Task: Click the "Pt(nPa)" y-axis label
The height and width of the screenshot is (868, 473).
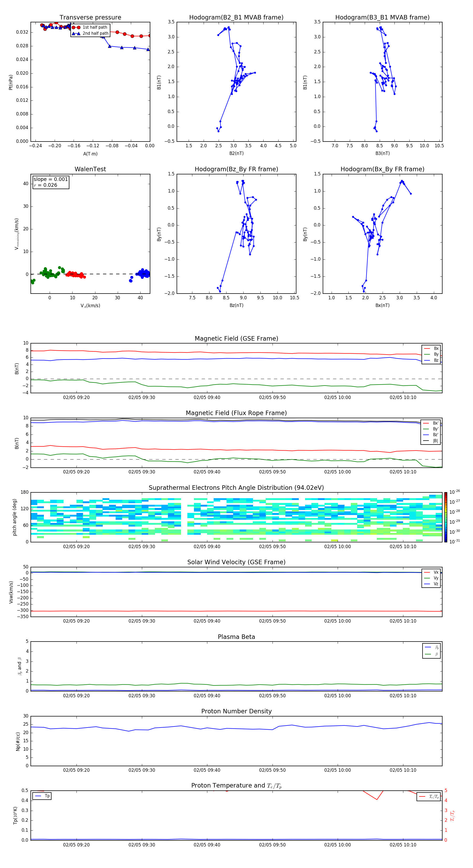Action: pos(11,82)
